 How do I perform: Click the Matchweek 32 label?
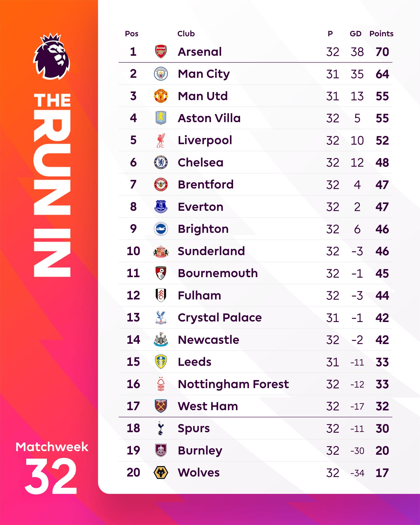[52, 467]
